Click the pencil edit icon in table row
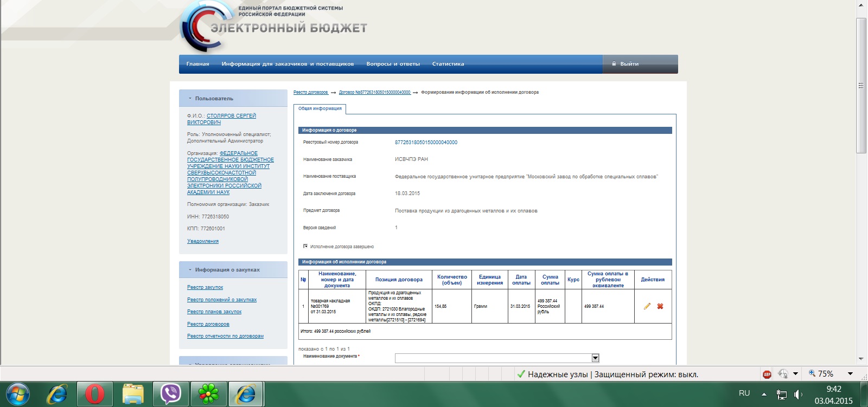The width and height of the screenshot is (868, 407). click(x=647, y=306)
